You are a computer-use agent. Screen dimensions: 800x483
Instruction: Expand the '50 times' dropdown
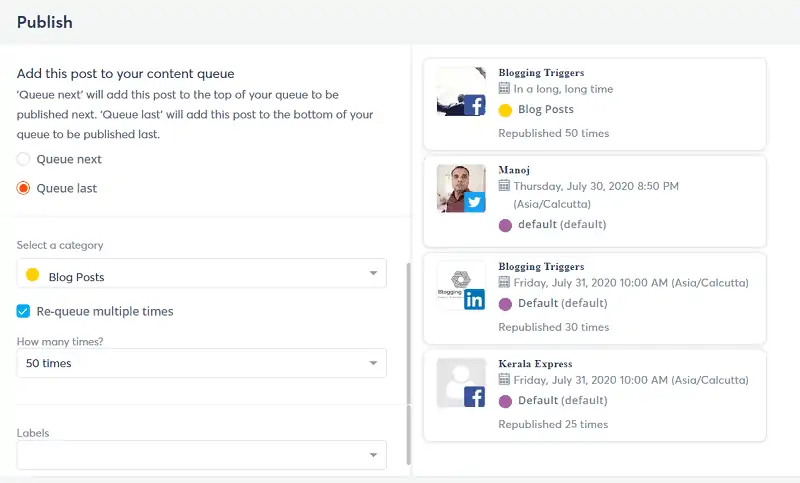pyautogui.click(x=202, y=363)
